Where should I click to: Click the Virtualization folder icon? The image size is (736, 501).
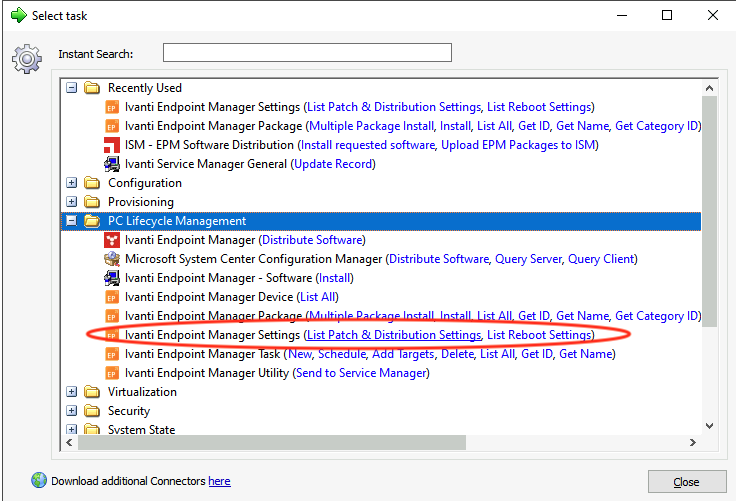(92, 392)
